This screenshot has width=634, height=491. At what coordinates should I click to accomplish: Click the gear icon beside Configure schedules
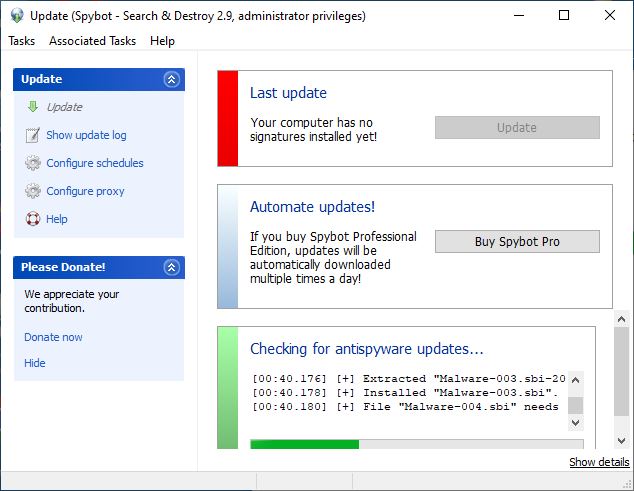(33, 163)
